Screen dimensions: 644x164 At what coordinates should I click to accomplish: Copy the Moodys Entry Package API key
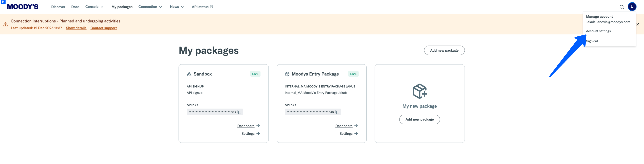(337, 112)
